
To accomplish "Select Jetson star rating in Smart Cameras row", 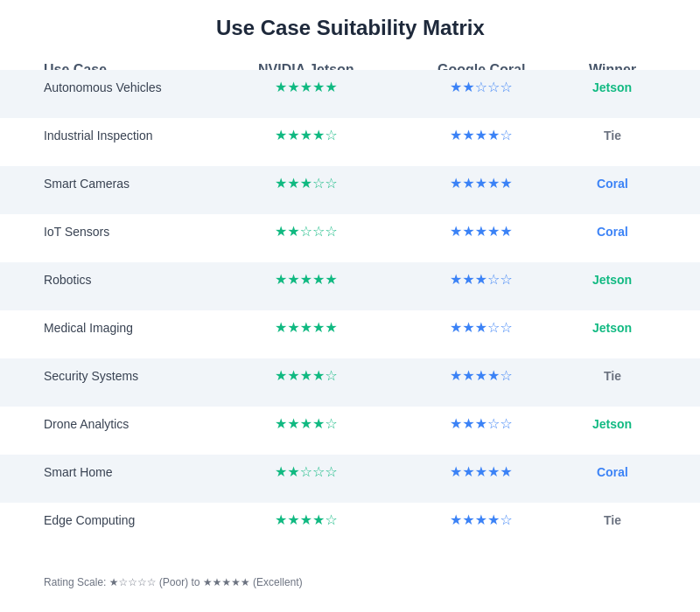I will [305, 184].
